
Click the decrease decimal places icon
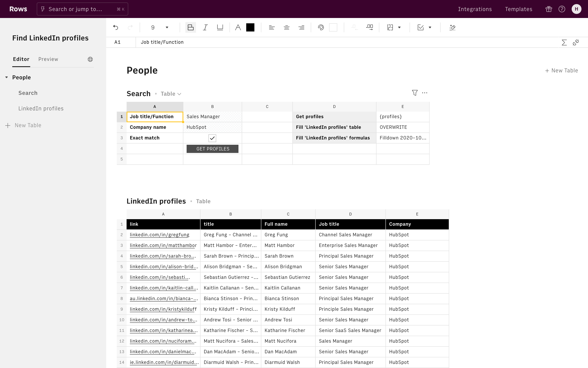(x=355, y=28)
